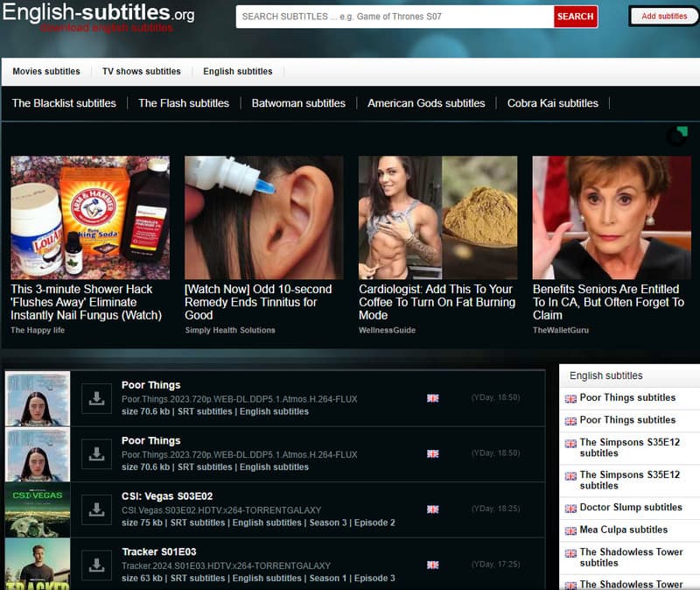Image resolution: width=700 pixels, height=590 pixels.
Task: Click UK flag in CSI: Vegas row
Action: pyautogui.click(x=432, y=509)
